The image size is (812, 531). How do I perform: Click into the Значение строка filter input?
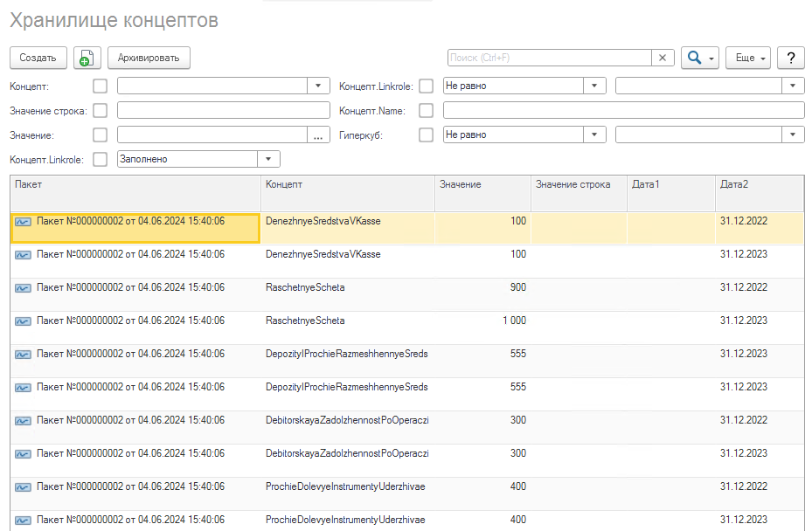click(224, 110)
